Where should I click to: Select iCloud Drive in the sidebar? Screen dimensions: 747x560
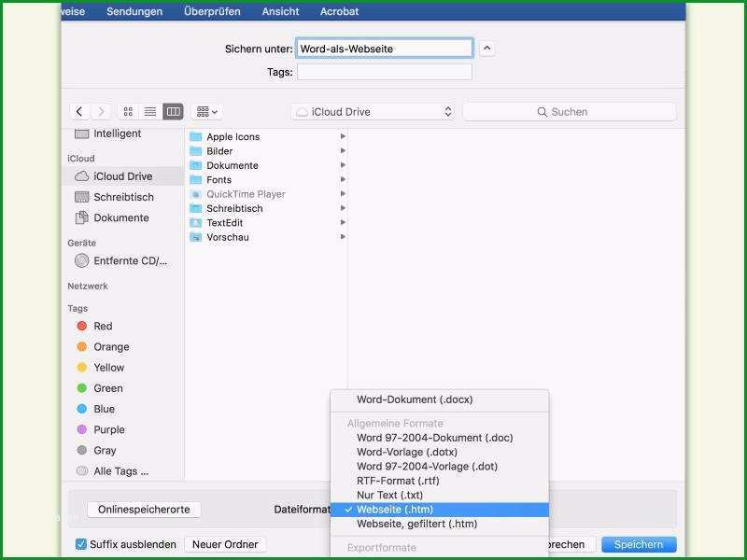click(123, 176)
